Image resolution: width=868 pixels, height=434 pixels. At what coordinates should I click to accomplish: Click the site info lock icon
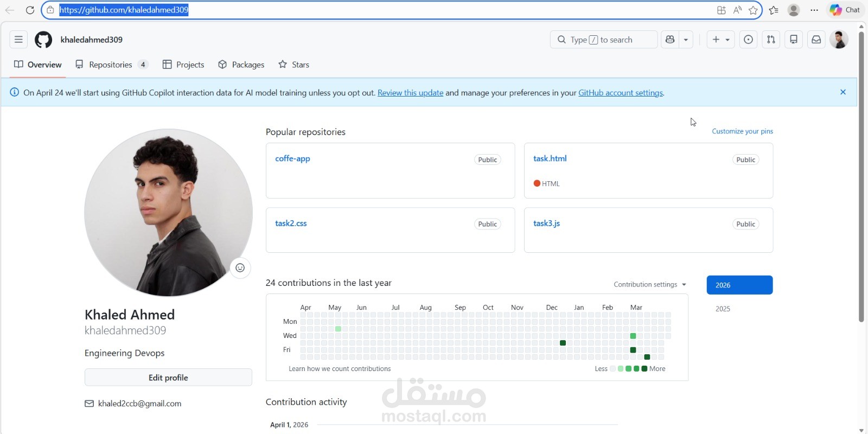[x=50, y=10]
